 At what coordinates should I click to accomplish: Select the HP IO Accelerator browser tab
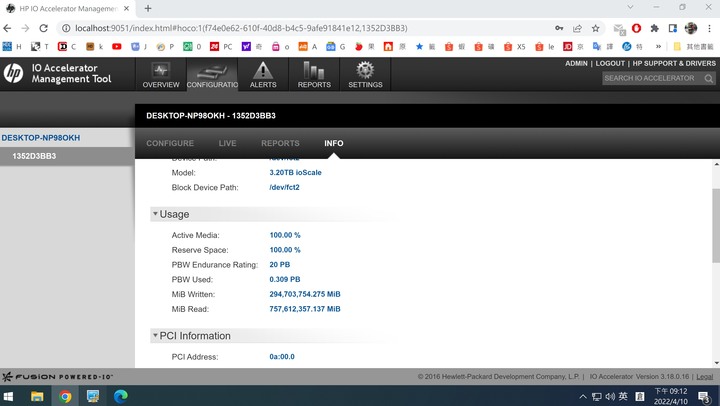(68, 9)
